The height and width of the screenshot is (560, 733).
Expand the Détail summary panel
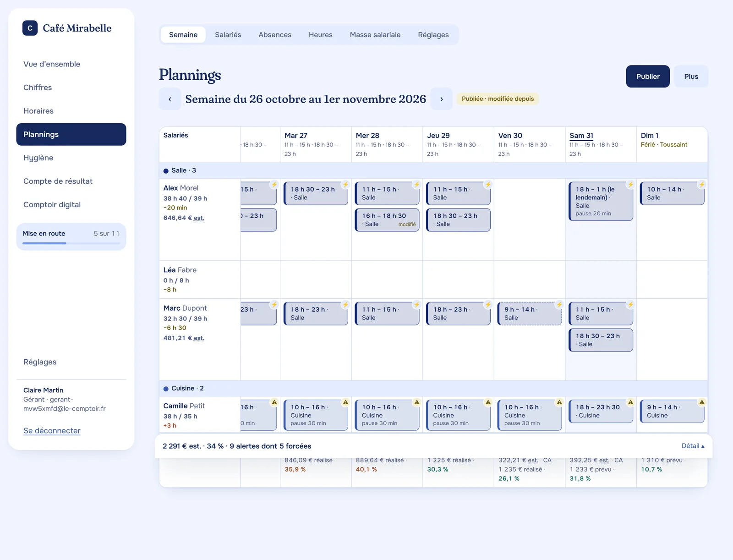(x=693, y=446)
